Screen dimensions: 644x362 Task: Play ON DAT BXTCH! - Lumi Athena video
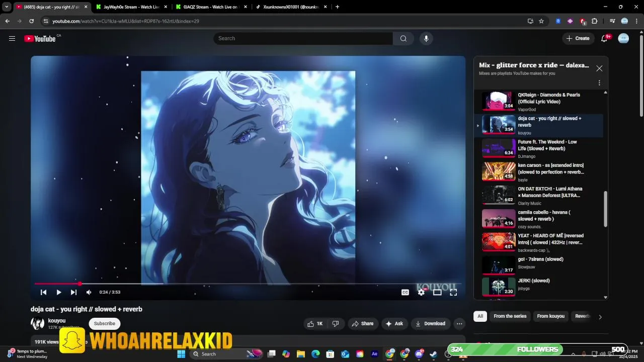[538, 196]
